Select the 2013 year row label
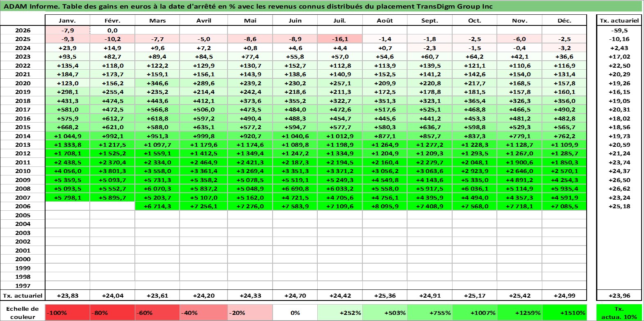 click(23, 145)
